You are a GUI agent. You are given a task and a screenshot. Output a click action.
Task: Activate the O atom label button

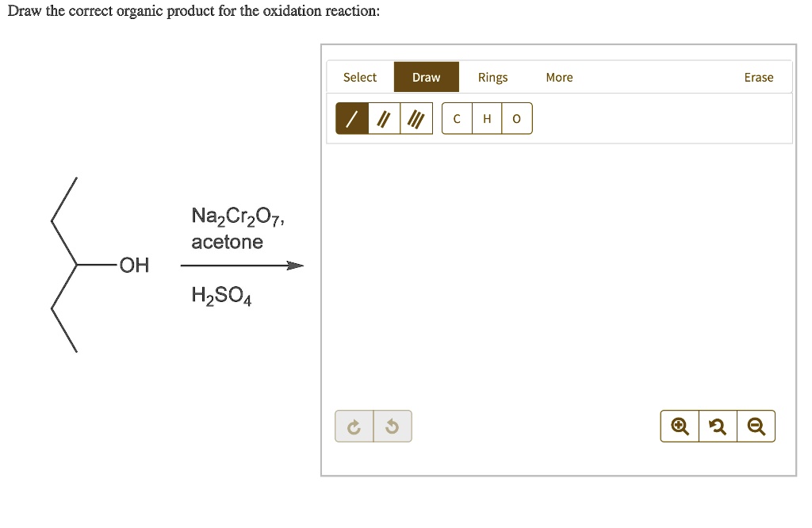point(516,117)
